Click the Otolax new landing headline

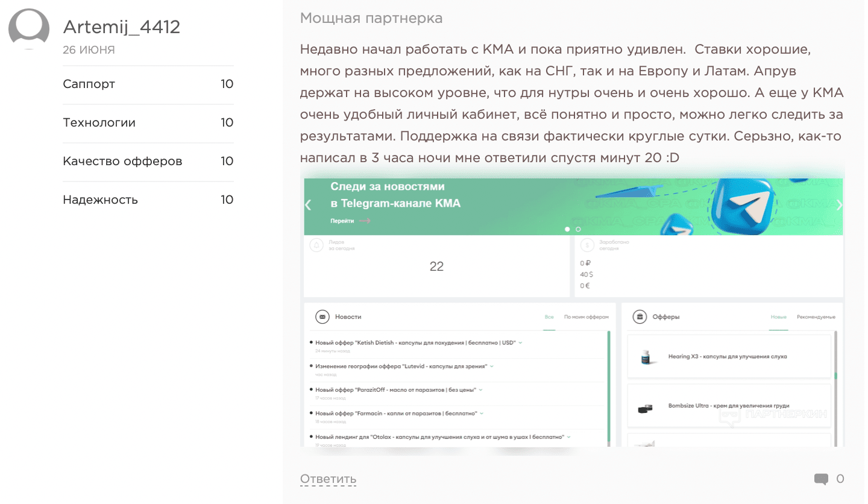440,436
